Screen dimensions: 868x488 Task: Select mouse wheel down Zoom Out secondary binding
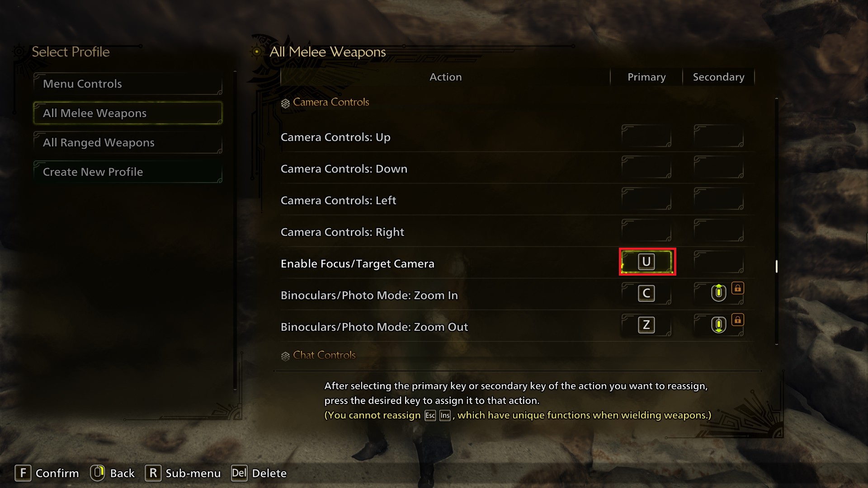718,324
